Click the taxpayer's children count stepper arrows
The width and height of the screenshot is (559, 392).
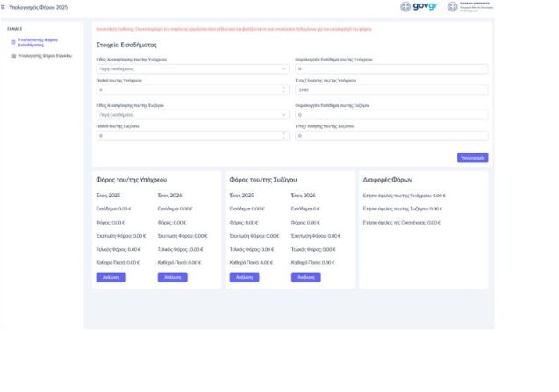[283, 89]
